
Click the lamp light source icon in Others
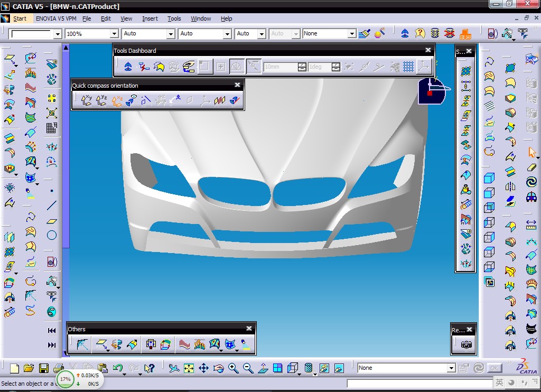(x=246, y=344)
